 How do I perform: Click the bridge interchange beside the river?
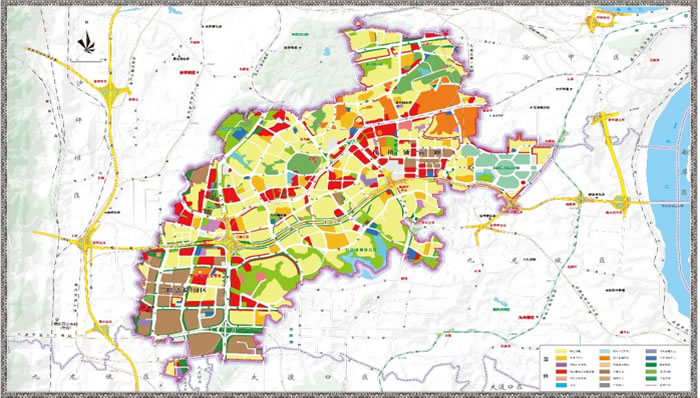click(621, 203)
